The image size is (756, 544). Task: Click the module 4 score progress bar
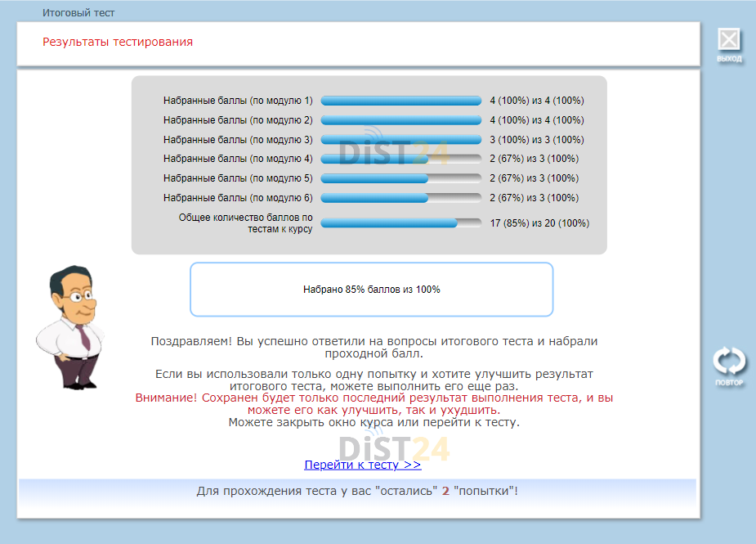point(400,159)
